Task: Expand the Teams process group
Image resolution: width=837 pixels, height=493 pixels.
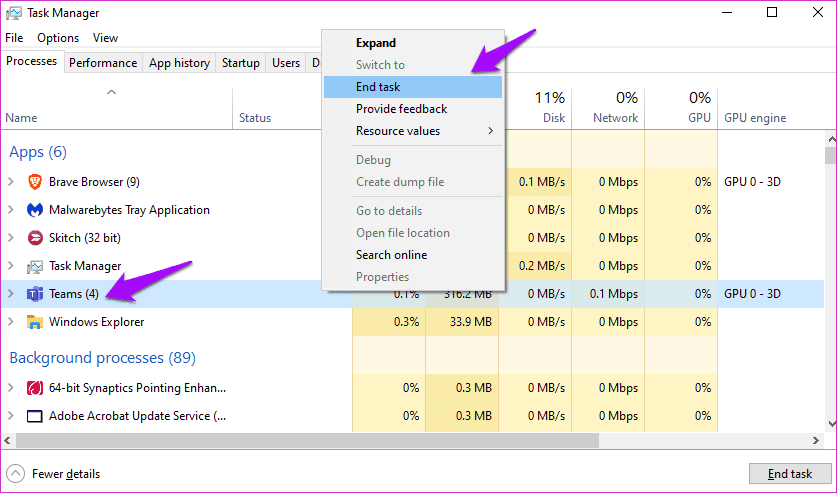Action: point(11,294)
